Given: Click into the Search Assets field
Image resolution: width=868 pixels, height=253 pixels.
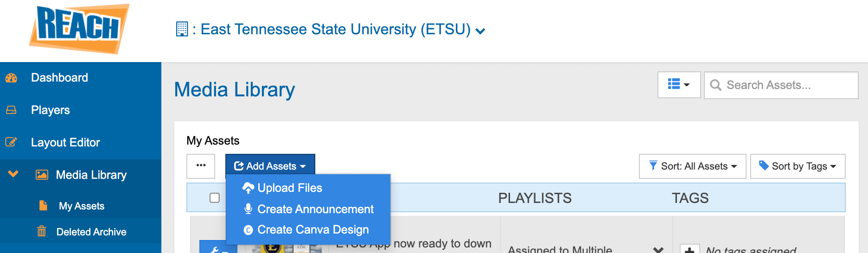Looking at the screenshot, I should point(788,85).
